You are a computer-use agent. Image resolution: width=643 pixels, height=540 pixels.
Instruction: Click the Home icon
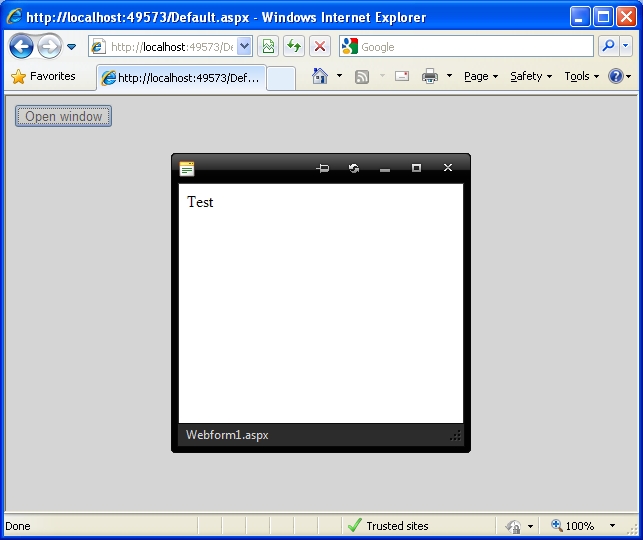point(320,76)
